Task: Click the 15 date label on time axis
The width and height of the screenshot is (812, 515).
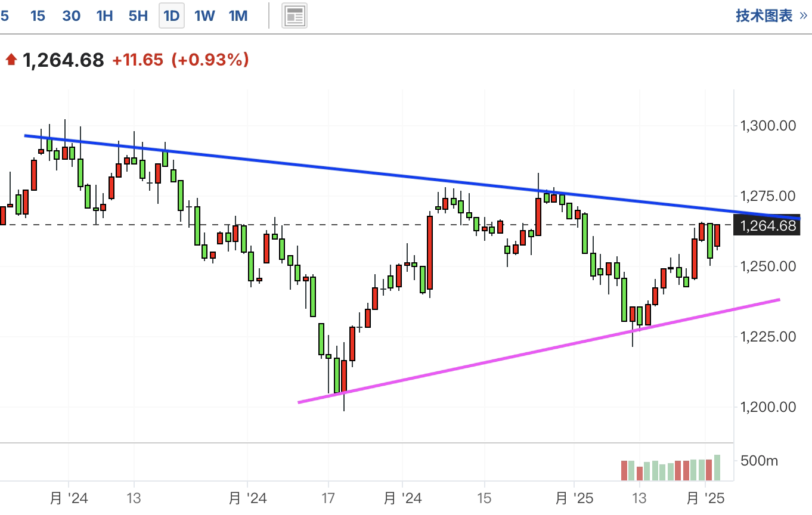Action: (x=484, y=498)
